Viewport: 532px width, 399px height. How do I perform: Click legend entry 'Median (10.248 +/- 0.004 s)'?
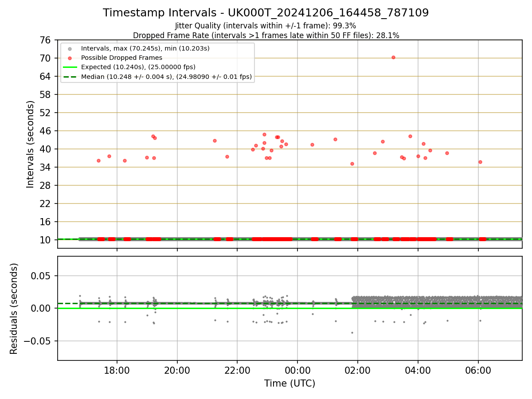coord(166,77)
